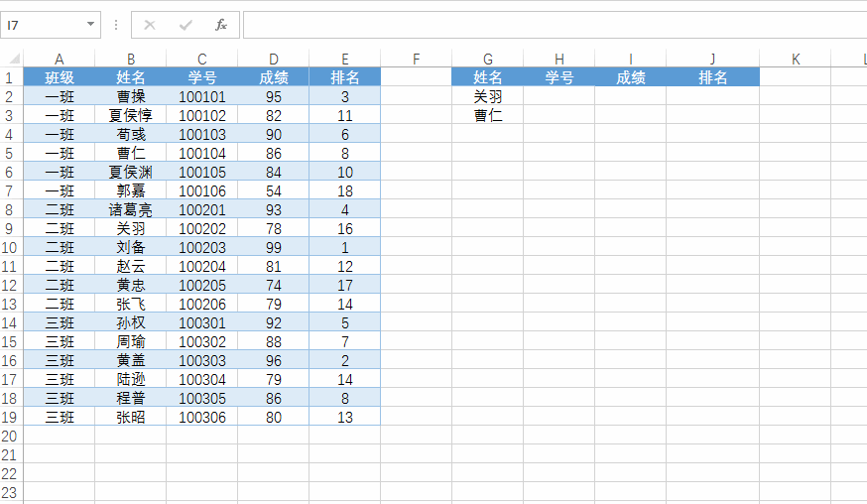The width and height of the screenshot is (867, 504).
Task: Click the 排名 header cell in J1
Action: pos(712,77)
